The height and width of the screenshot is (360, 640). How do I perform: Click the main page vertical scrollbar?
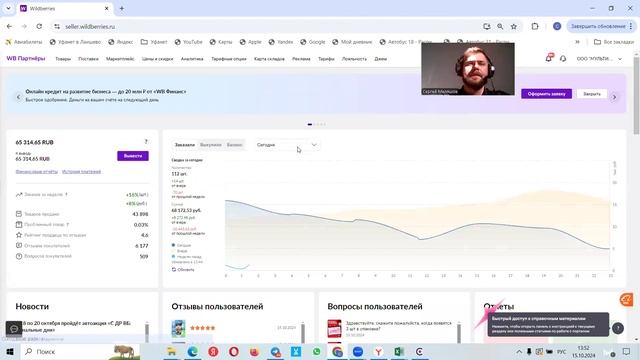636,96
